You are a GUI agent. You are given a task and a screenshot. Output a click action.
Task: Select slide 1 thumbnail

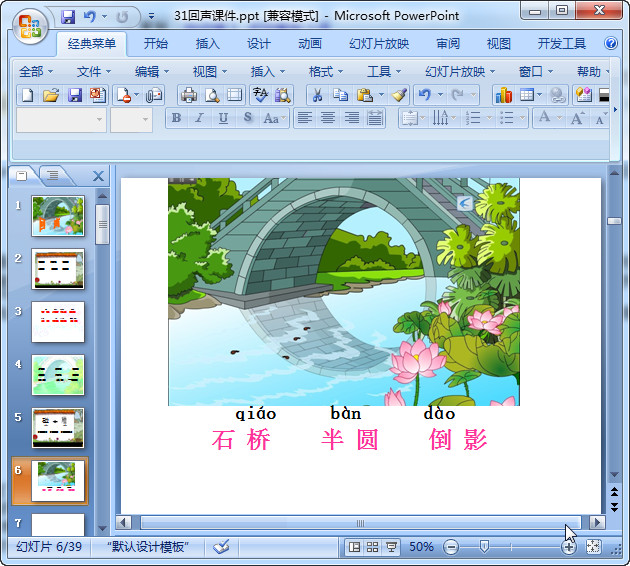(x=58, y=216)
